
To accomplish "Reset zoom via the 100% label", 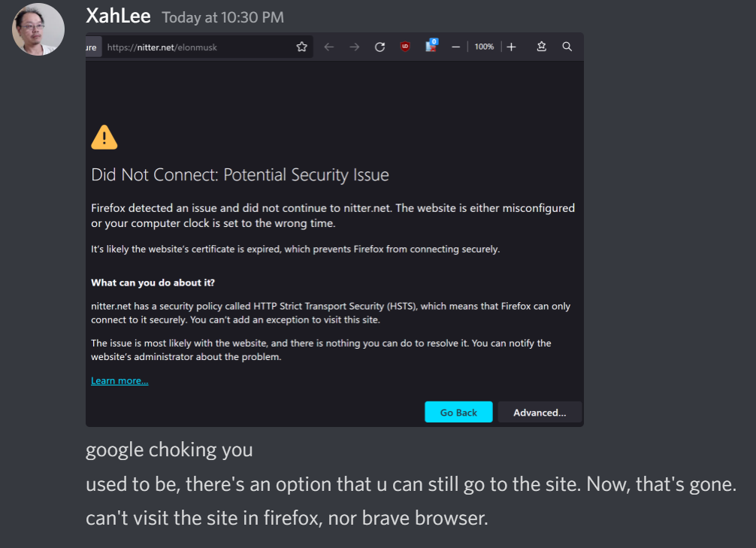I will (484, 47).
